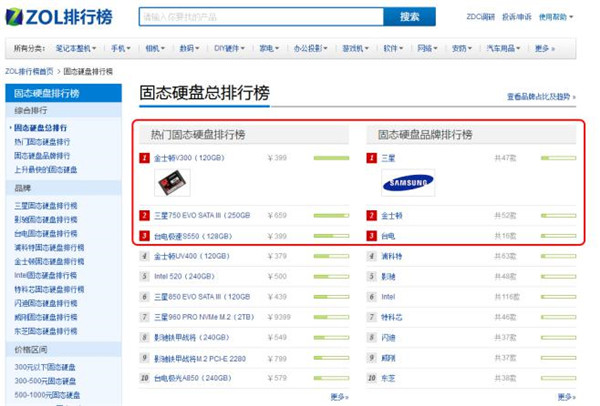
Task: Open 台电极速S550 (128GB) product link
Action: [193, 236]
